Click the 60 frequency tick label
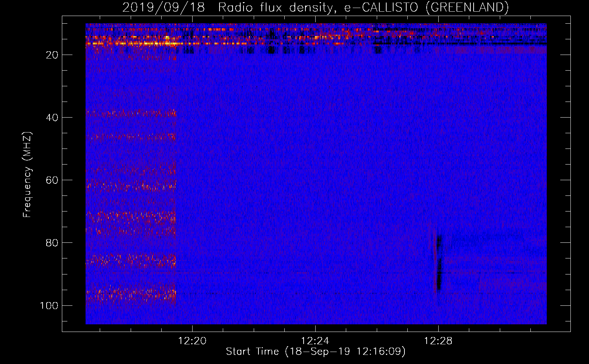 52,180
